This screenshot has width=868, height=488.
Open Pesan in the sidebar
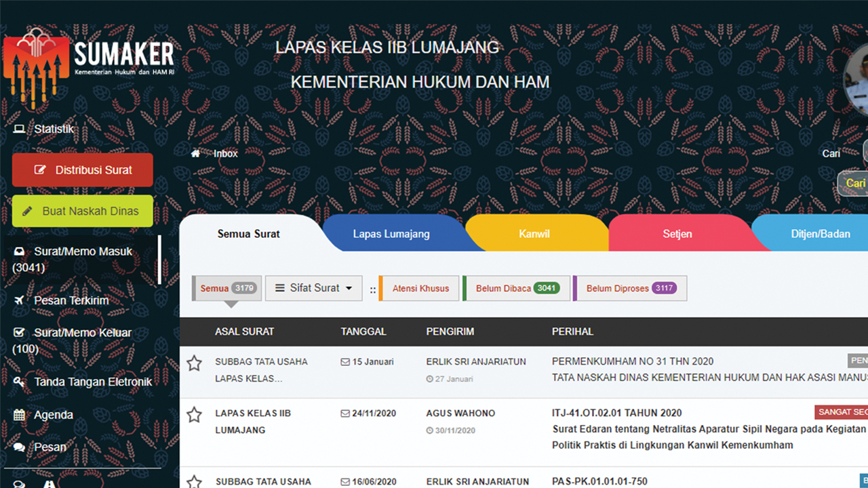pyautogui.click(x=50, y=447)
